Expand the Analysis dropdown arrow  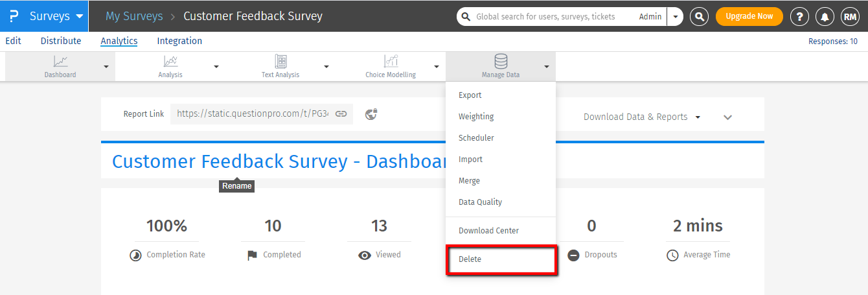click(216, 66)
